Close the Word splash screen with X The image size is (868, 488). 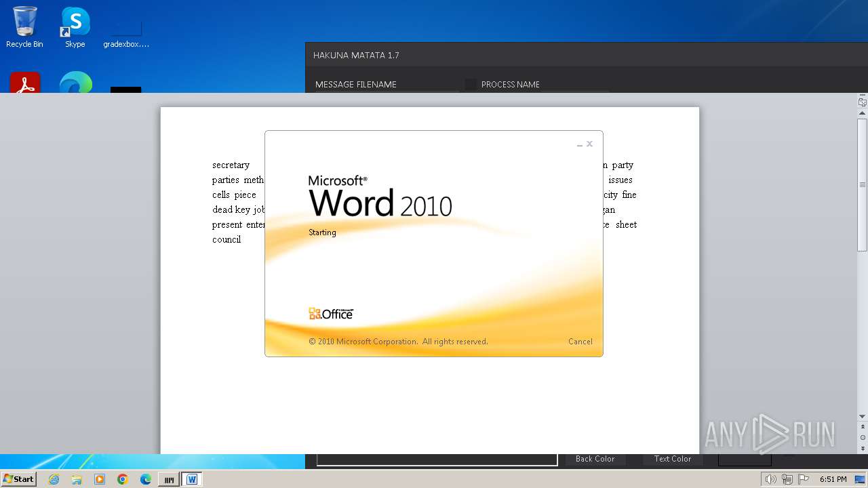[590, 144]
